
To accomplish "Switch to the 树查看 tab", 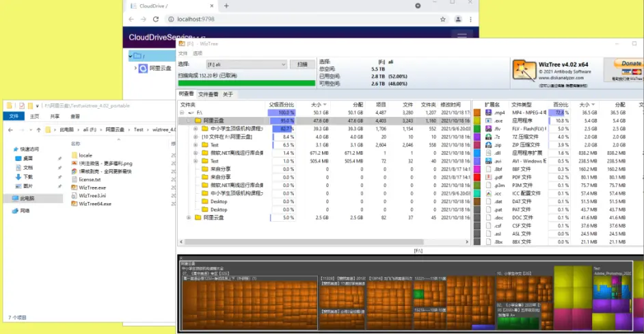I will 187,94.
